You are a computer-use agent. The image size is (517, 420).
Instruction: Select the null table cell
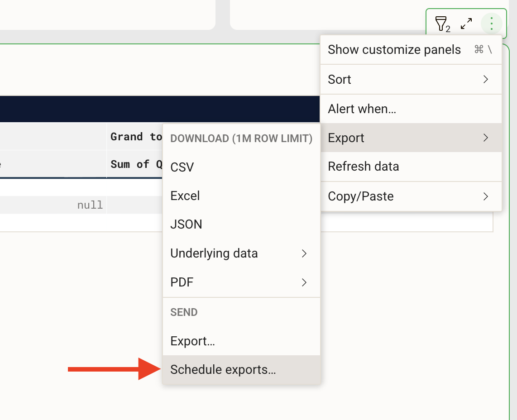pos(90,205)
